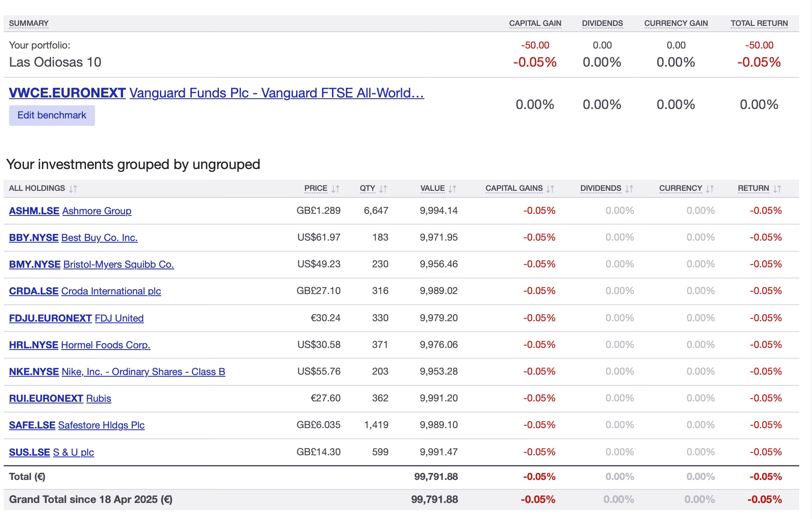Image resolution: width=812 pixels, height=519 pixels.
Task: Click CAPITAL GAIN summary column header
Action: pyautogui.click(x=535, y=23)
